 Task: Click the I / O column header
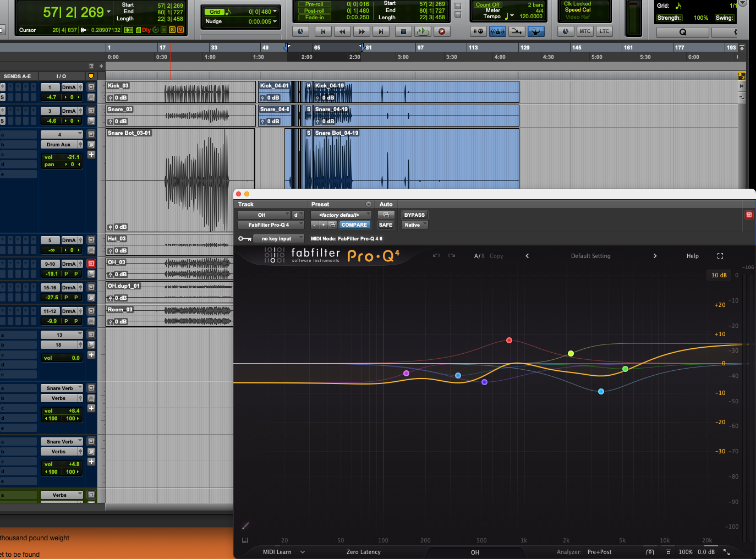(x=61, y=76)
